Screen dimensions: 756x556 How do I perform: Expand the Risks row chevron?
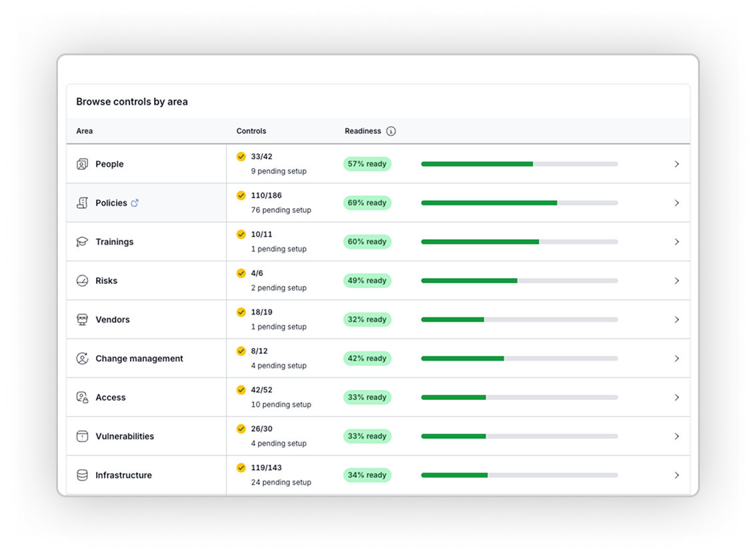tap(677, 281)
